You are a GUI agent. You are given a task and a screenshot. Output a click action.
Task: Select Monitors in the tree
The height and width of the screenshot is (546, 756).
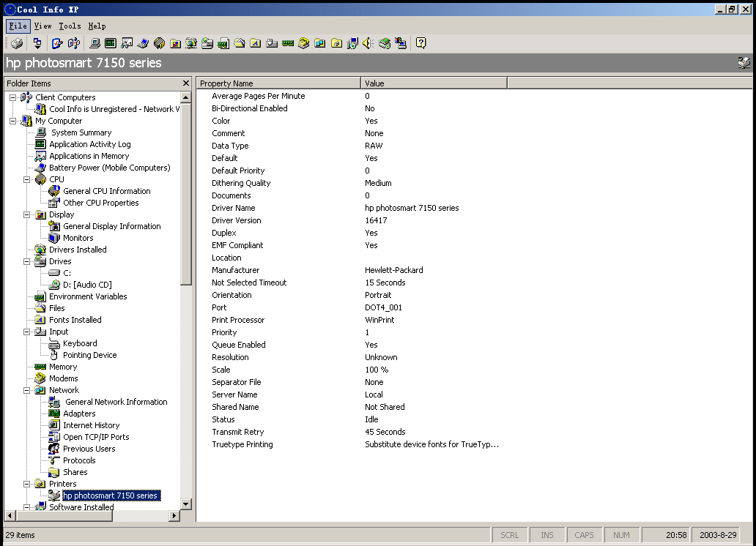[x=78, y=238]
